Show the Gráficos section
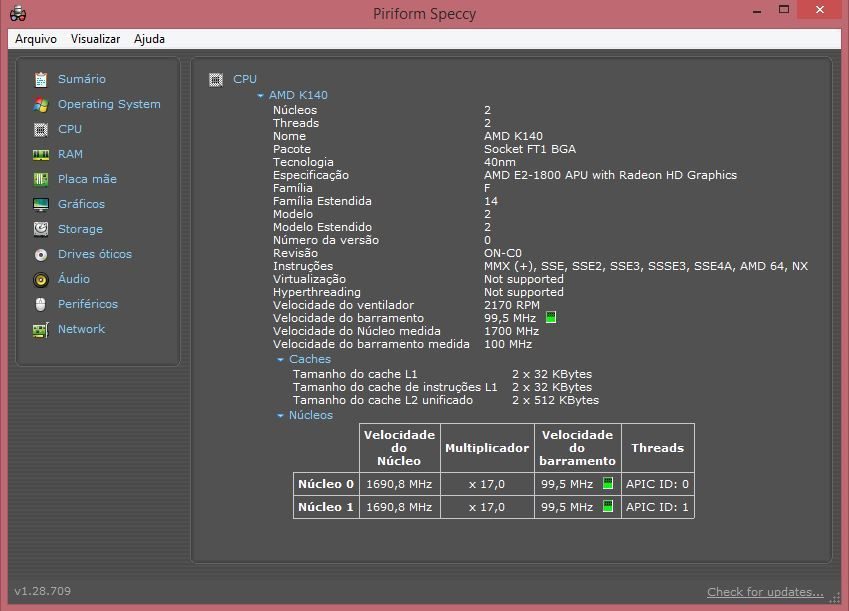The height and width of the screenshot is (611, 849). (81, 204)
